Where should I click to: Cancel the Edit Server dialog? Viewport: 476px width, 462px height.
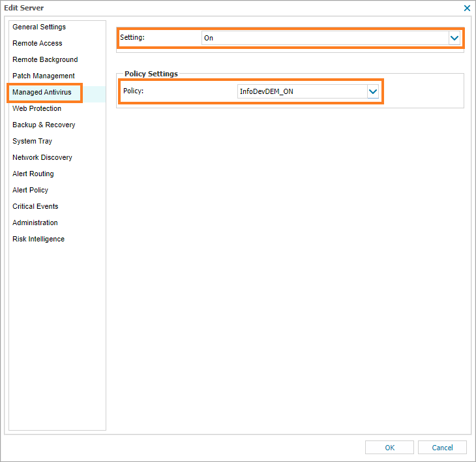[442, 448]
